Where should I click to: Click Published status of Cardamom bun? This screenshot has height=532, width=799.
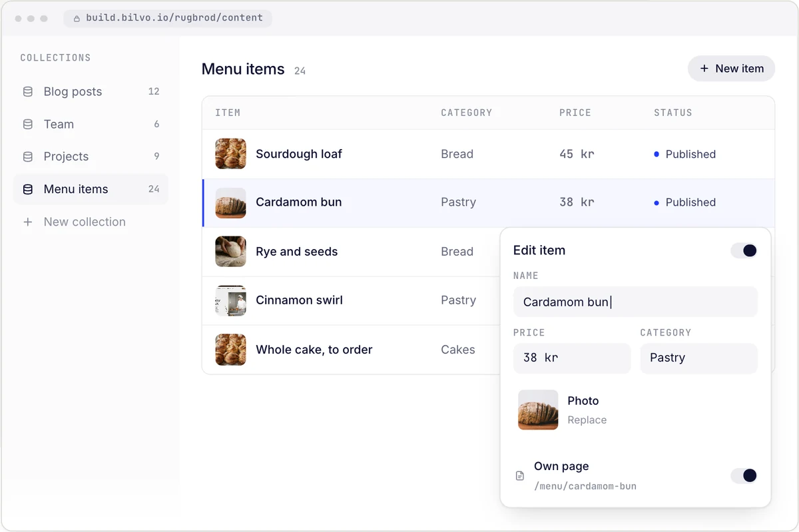(x=684, y=202)
